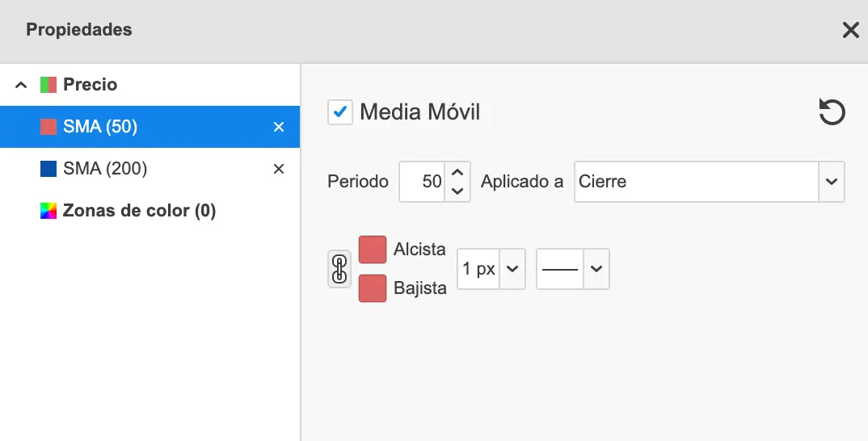868x441 pixels.
Task: Select SMA (200) in the list
Action: (x=105, y=169)
